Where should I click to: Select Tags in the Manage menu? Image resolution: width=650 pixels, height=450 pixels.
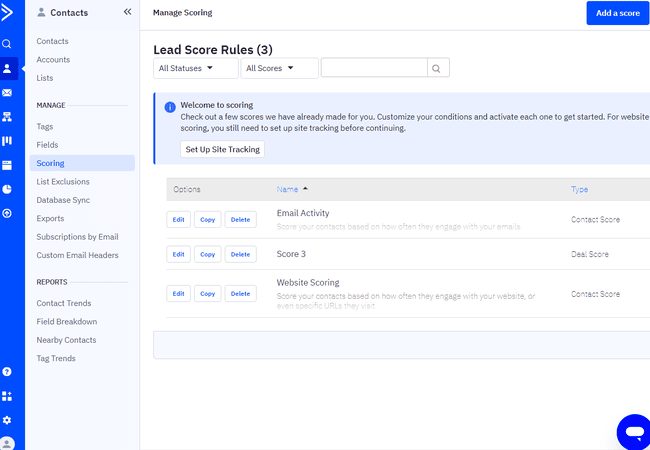coord(45,127)
